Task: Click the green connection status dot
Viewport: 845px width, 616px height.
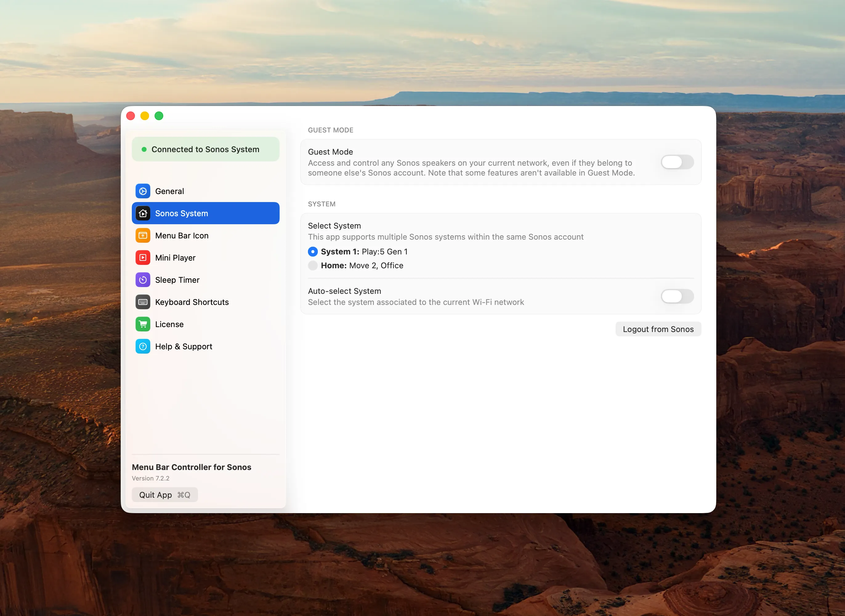Action: [144, 149]
